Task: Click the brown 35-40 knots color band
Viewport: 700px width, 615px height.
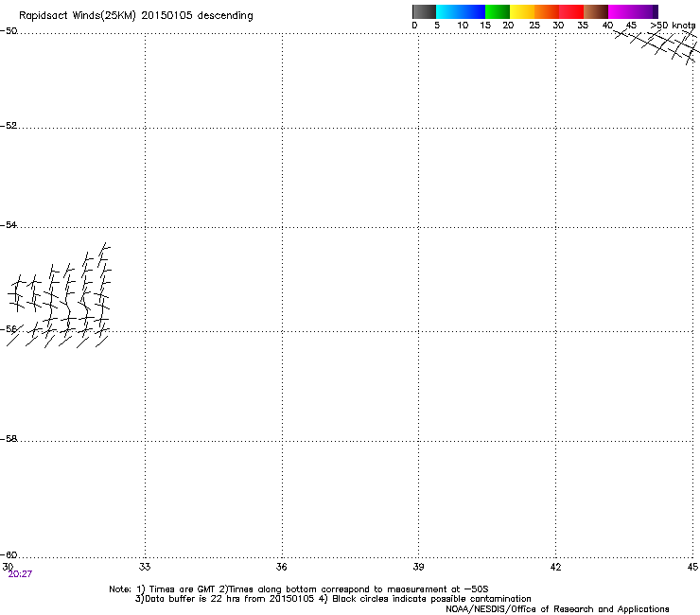Action: (596, 11)
